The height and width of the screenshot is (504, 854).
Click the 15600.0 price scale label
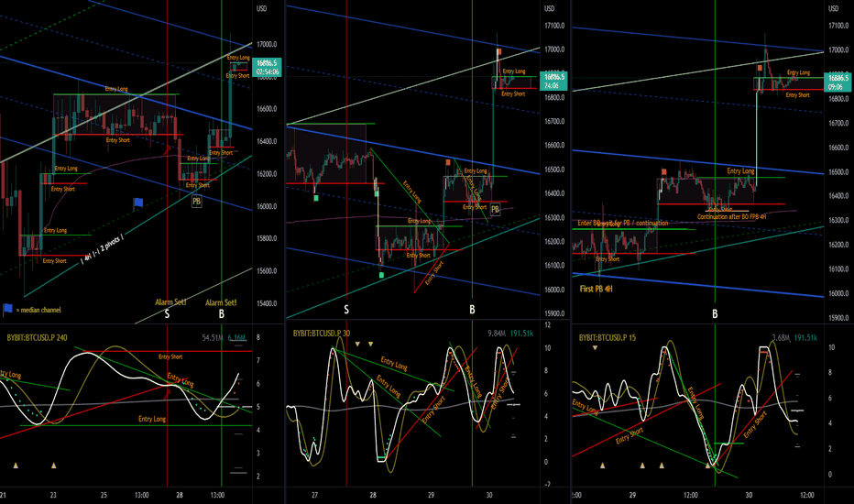(x=267, y=271)
